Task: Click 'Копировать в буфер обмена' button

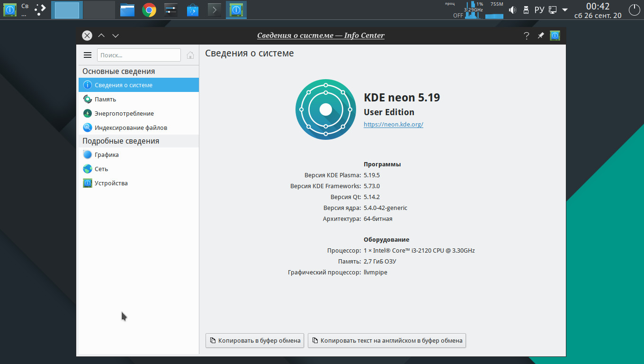Action: tap(255, 340)
